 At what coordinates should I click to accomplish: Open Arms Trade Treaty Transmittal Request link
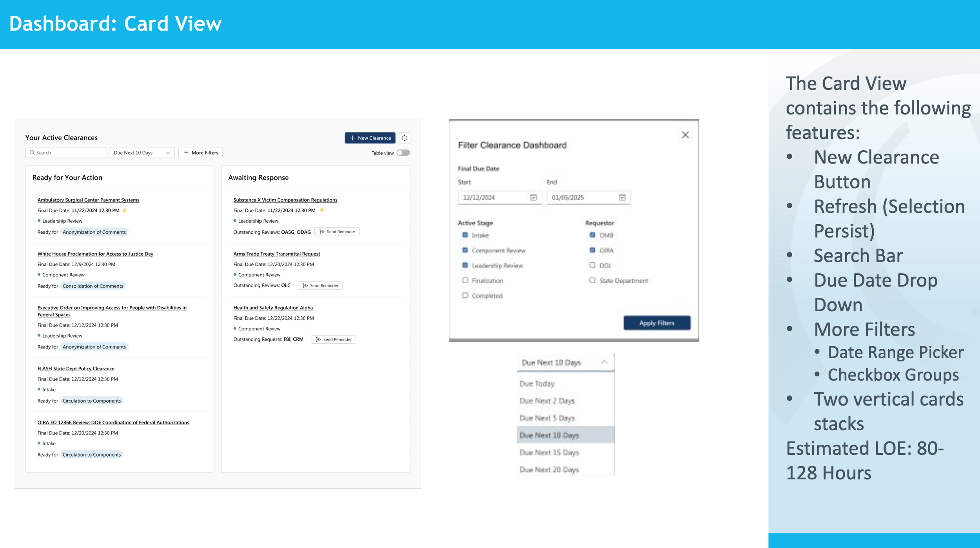[x=276, y=254]
